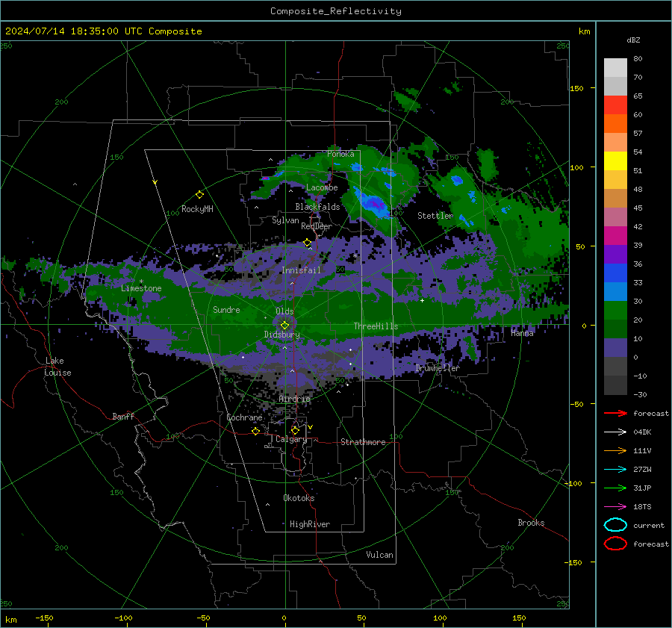Click the yellow diamond marker beside RockyMH
Viewport: 672px width, 628px height.
click(x=199, y=195)
